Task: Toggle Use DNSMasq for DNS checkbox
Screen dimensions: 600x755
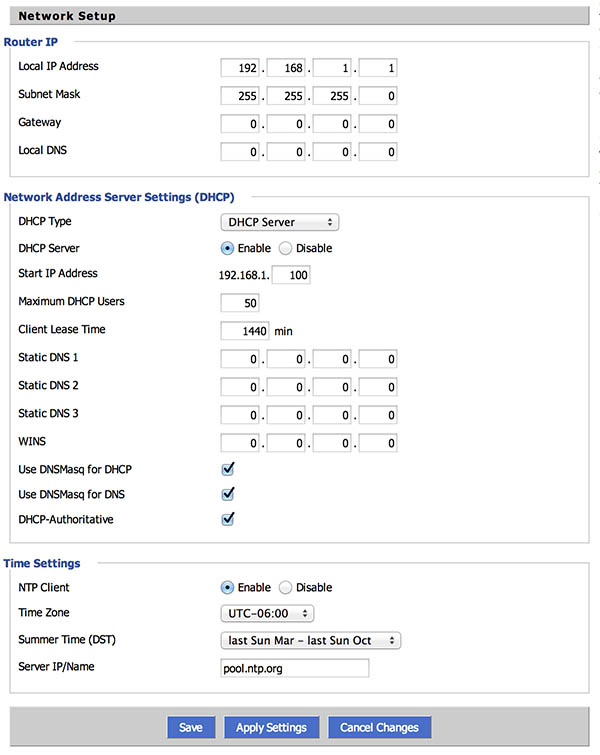Action: [x=228, y=494]
